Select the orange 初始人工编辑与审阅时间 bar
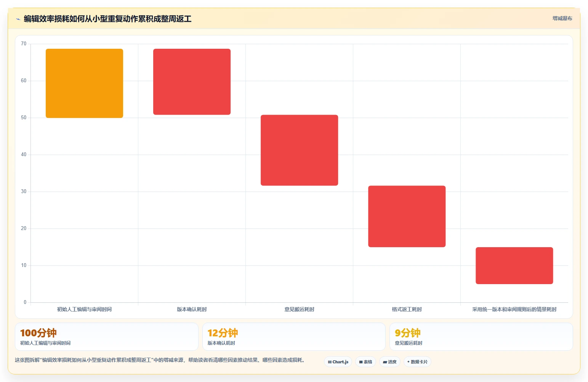This screenshot has width=588, height=382. [84, 83]
